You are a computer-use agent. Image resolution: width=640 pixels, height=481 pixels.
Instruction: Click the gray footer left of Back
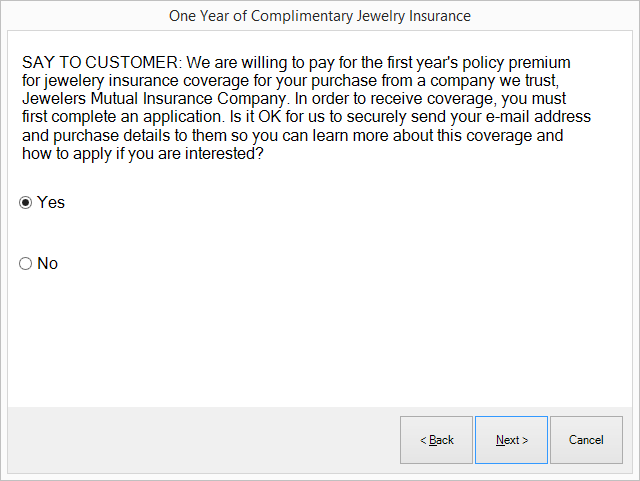tap(200, 440)
